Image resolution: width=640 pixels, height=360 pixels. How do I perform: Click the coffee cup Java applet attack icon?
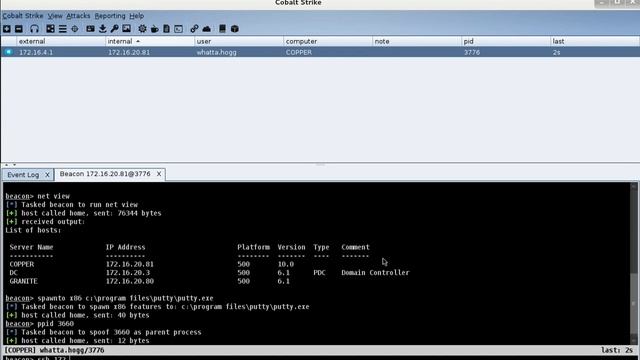coord(155,29)
